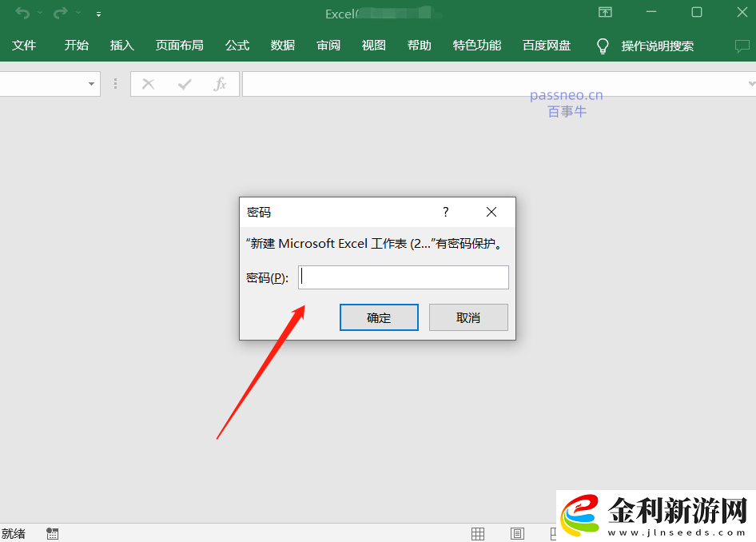Click the Insert Function fx icon
Viewport: 756px width, 542px height.
220,84
